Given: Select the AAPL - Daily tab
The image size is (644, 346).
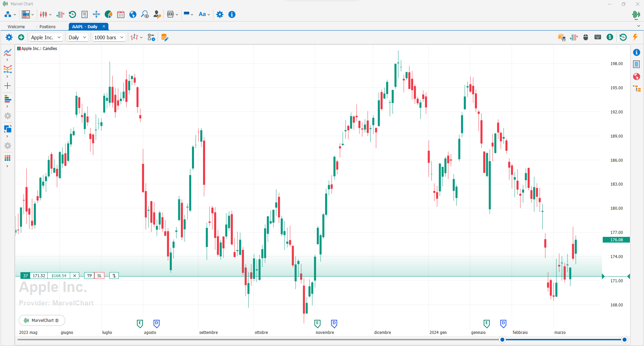Looking at the screenshot, I should 85,27.
